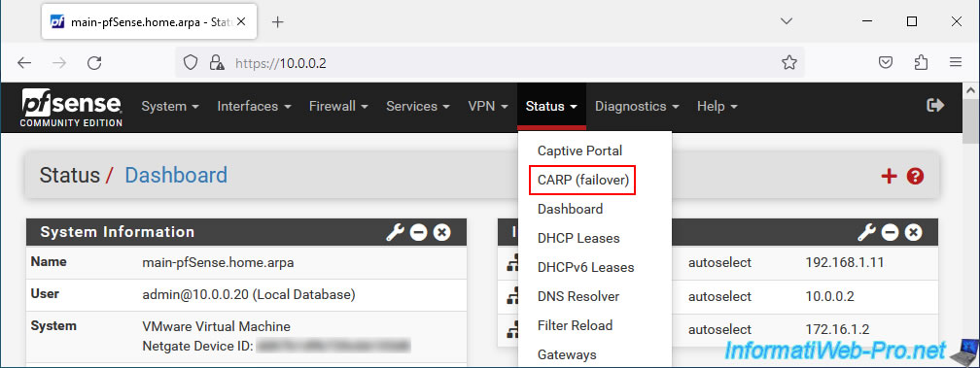Select CARP (failover) menu entry
The image size is (980, 368).
[x=583, y=181]
